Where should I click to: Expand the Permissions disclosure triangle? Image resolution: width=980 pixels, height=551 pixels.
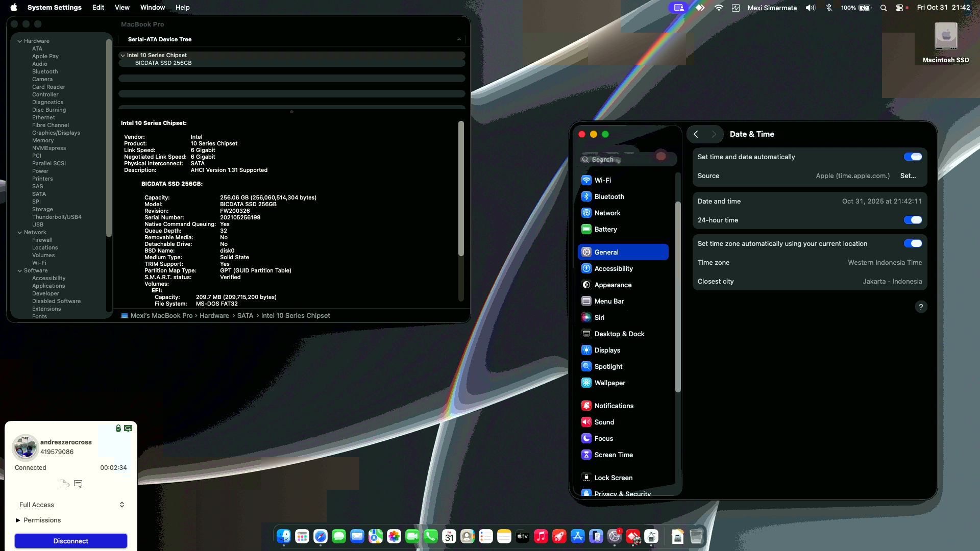click(18, 520)
